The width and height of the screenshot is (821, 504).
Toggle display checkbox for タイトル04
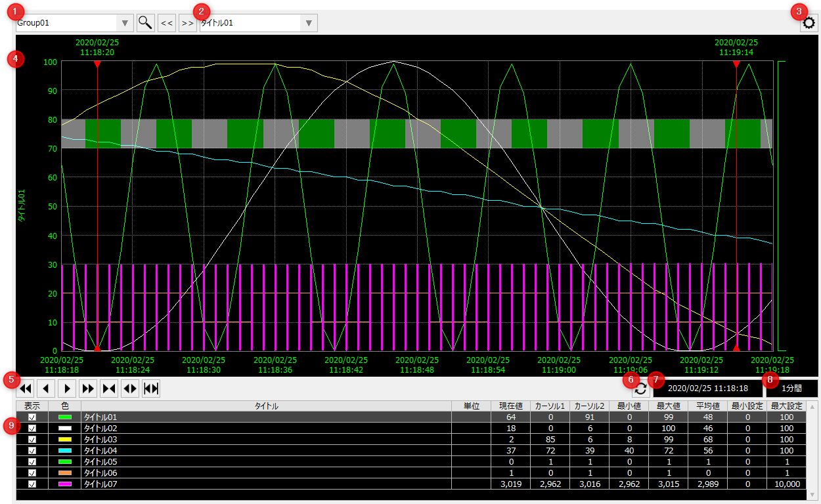click(32, 451)
